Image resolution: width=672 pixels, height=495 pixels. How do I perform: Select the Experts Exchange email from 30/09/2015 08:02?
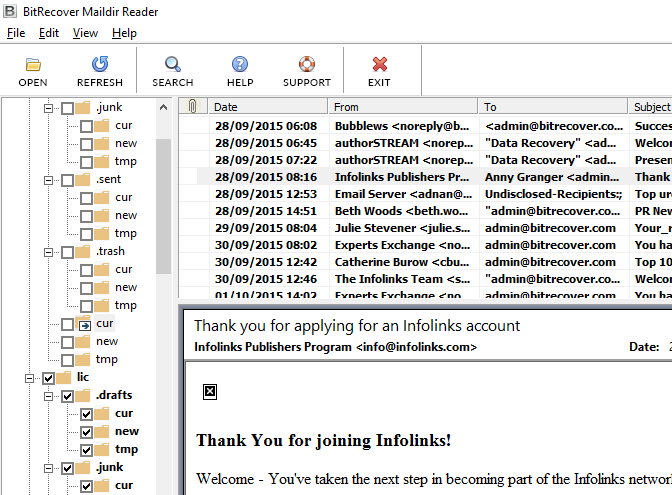pos(426,245)
